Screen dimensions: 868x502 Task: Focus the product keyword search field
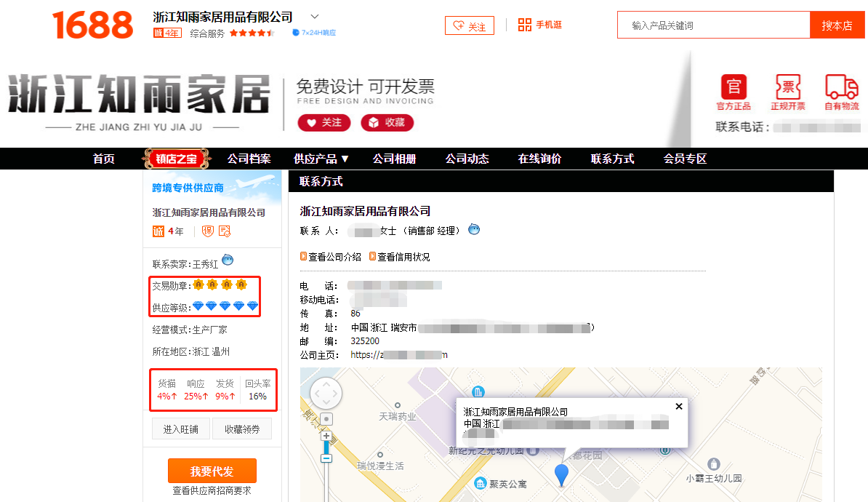(x=714, y=25)
